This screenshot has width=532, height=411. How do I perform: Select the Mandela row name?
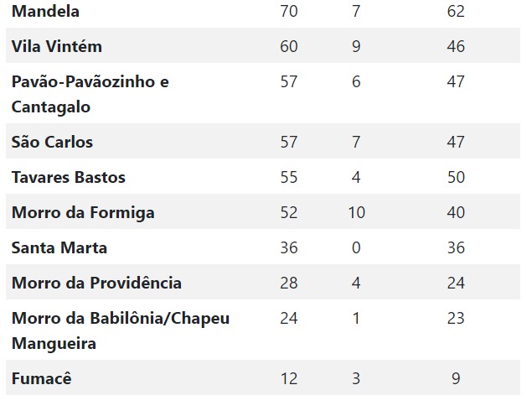[45, 11]
